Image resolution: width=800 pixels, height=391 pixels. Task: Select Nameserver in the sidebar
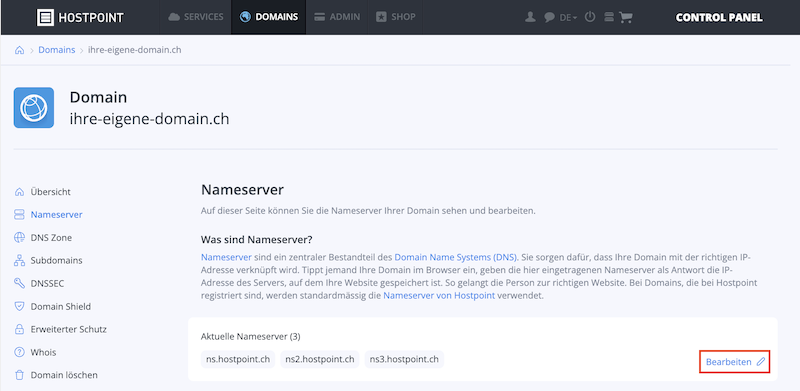click(x=56, y=215)
